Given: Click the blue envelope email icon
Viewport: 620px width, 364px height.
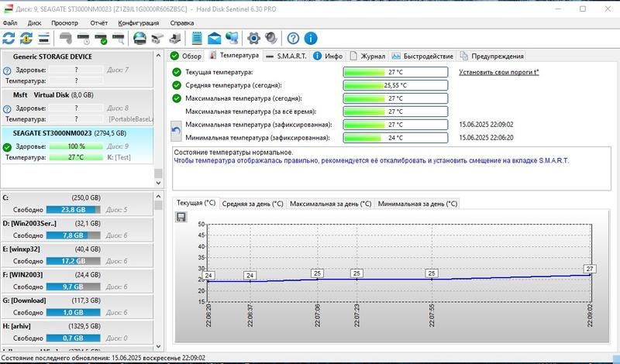Looking at the screenshot, I should click(x=215, y=39).
